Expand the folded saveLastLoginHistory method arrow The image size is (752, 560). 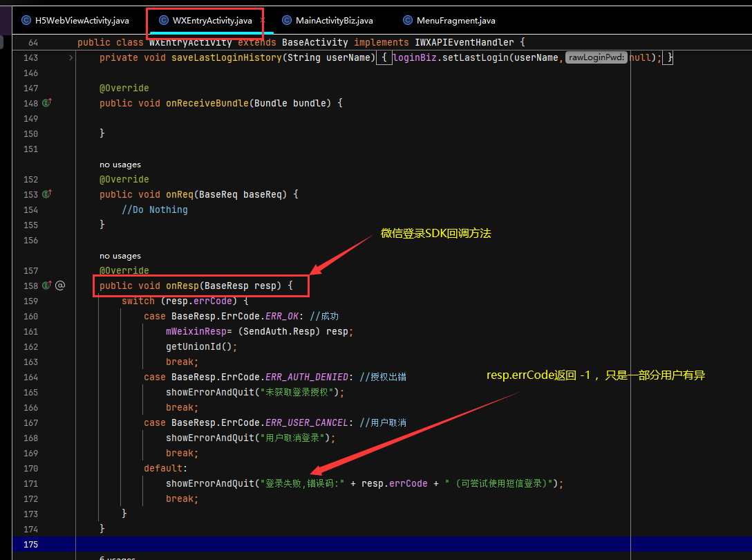click(70, 57)
